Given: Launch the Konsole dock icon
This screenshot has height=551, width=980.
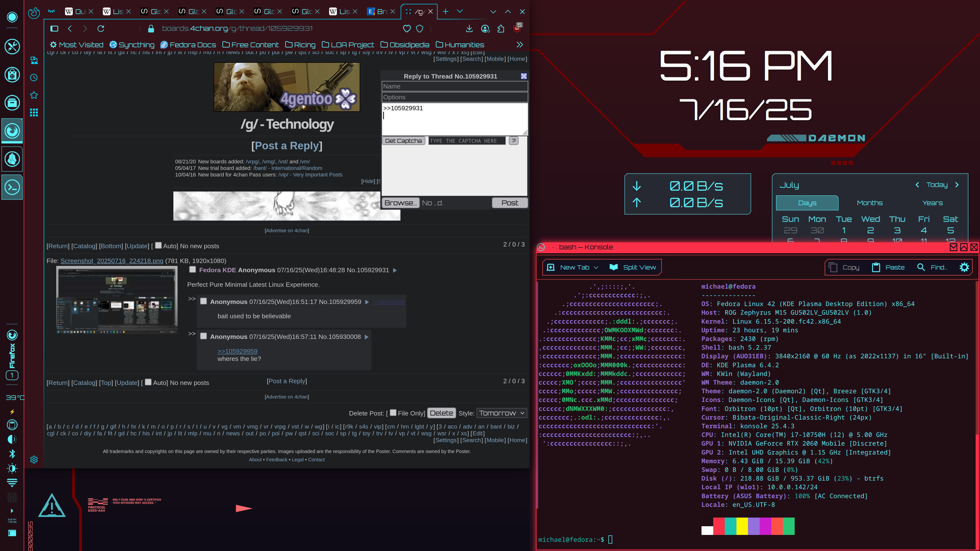Looking at the screenshot, I should tap(12, 187).
